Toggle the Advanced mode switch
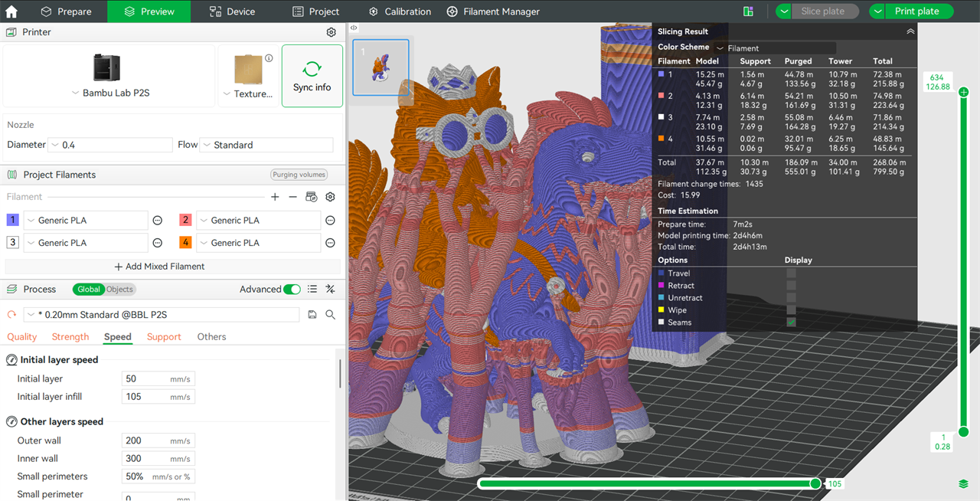 292,290
